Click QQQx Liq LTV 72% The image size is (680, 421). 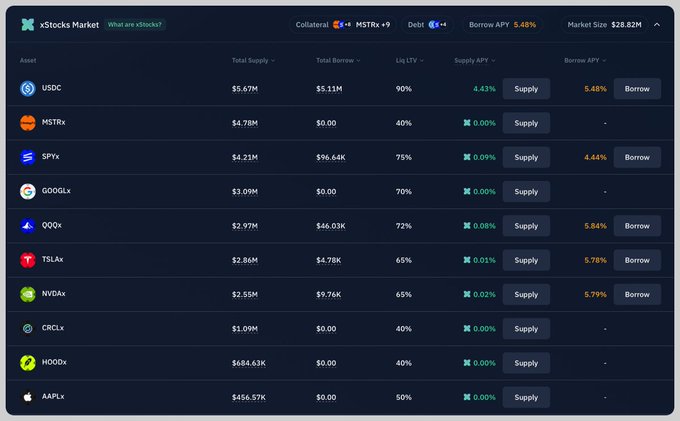point(404,226)
